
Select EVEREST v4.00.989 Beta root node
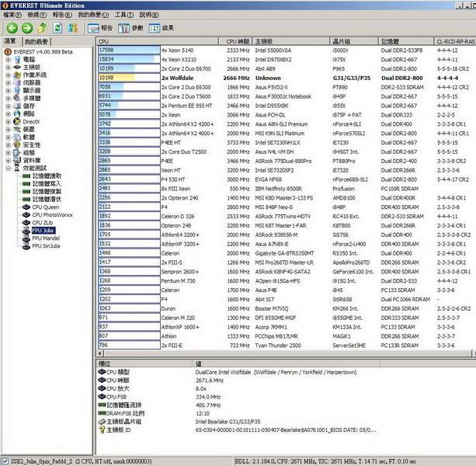click(43, 52)
